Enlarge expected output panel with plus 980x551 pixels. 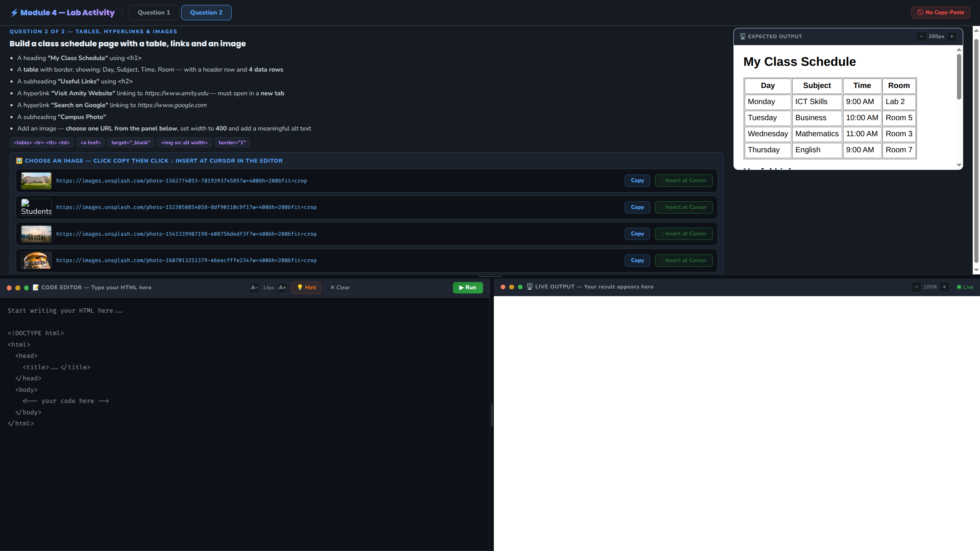click(952, 36)
